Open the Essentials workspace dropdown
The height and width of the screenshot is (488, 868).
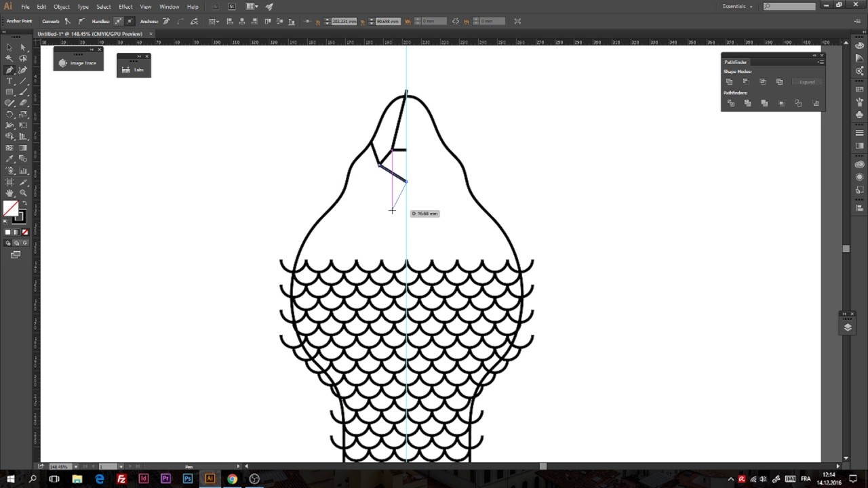[x=738, y=7]
